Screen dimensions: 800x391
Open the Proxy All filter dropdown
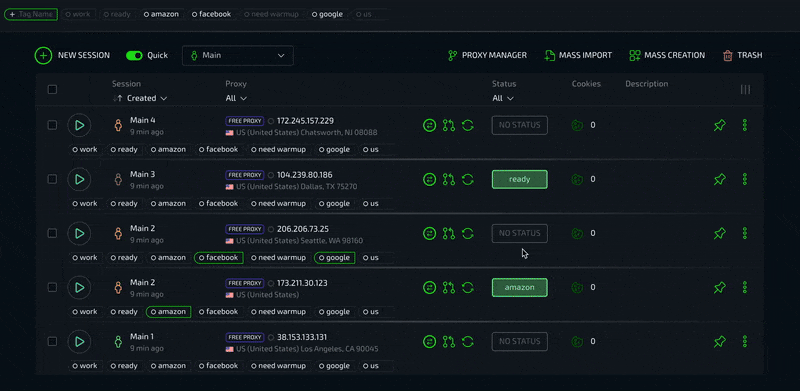[x=236, y=98]
